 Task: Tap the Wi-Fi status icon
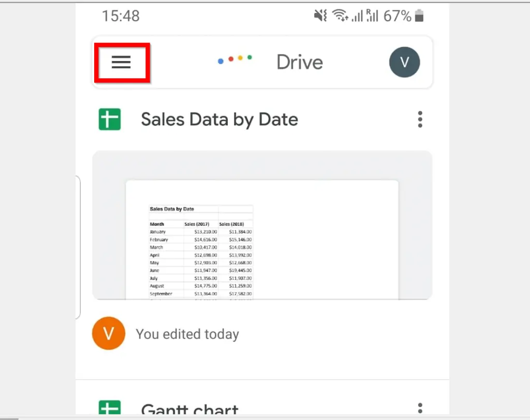[x=339, y=16]
